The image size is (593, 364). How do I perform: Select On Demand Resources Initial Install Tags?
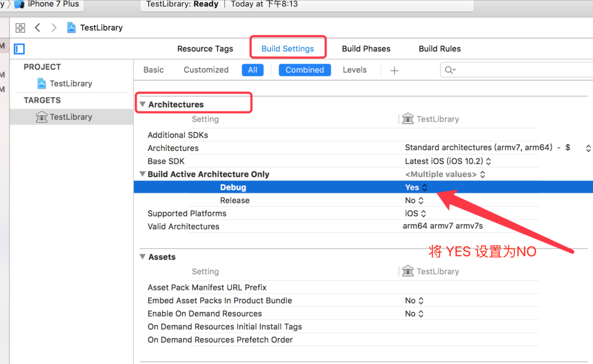225,327
